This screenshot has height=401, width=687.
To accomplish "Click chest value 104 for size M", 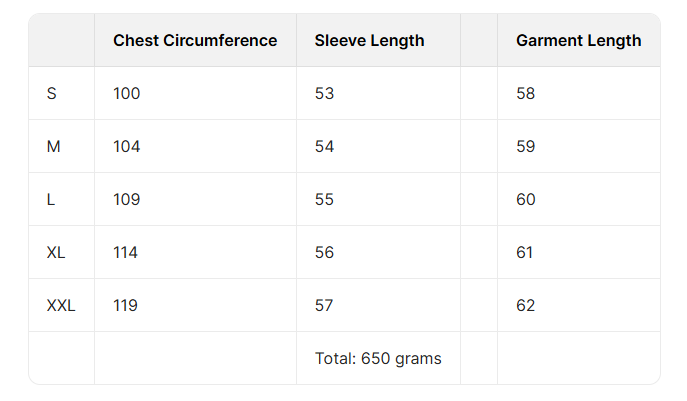I will coord(127,147).
